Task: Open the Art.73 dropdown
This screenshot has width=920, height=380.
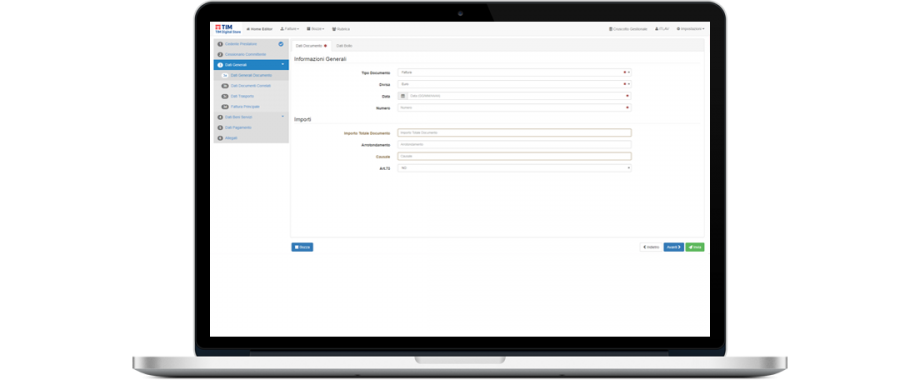Action: click(515, 168)
